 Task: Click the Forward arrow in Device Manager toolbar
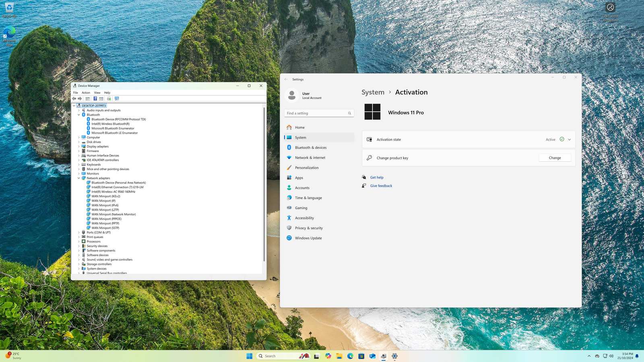[x=80, y=99]
